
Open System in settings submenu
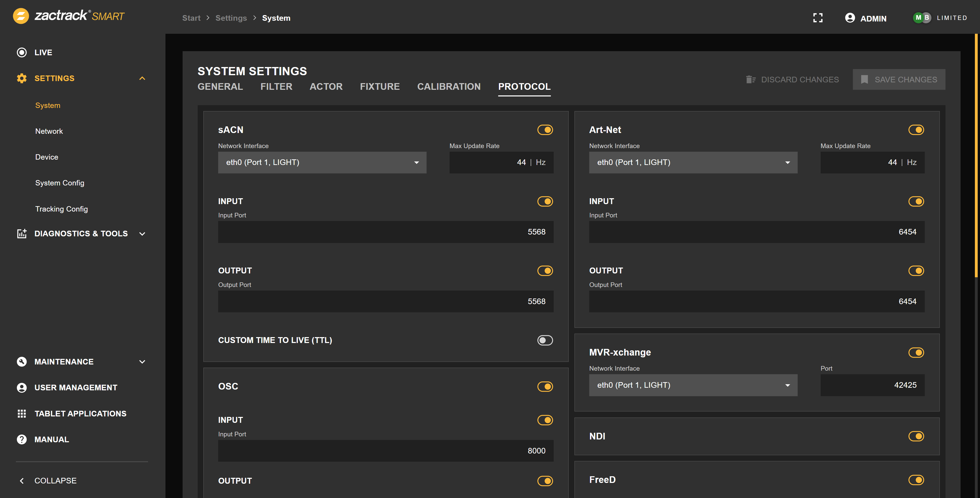coord(48,105)
